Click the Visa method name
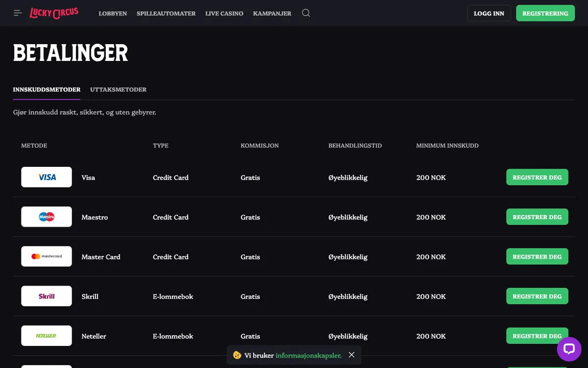Viewport: 588px width, 368px height. point(88,178)
